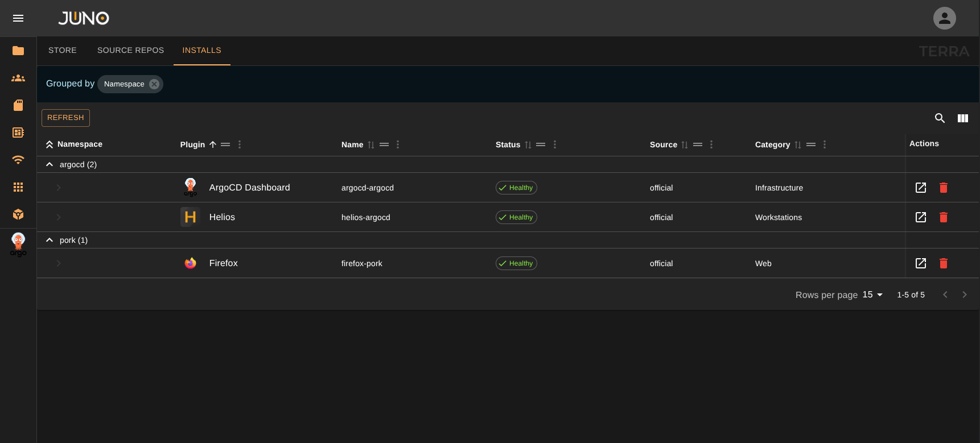
Task: Delete the Firefox install
Action: coord(943,263)
